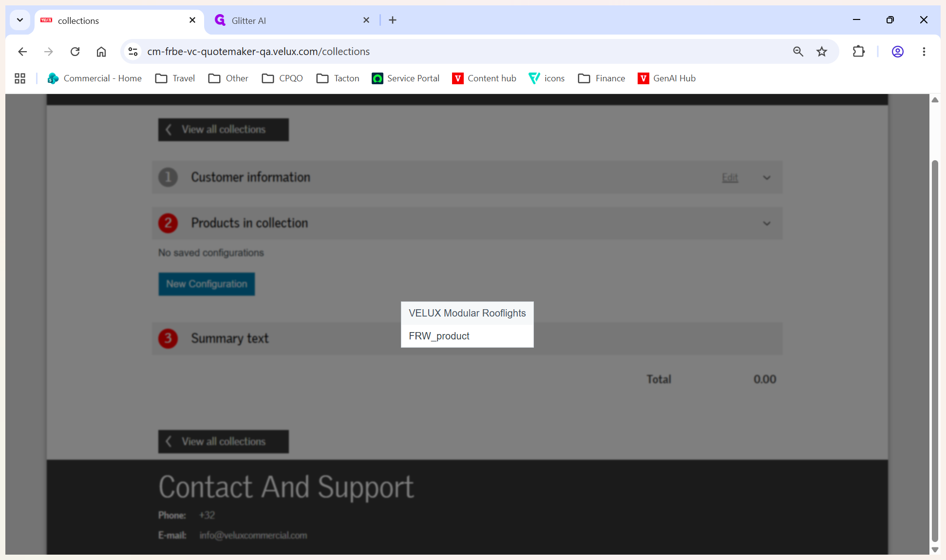The width and height of the screenshot is (946, 560).
Task: Expand the Customer information chevron
Action: pyautogui.click(x=767, y=178)
